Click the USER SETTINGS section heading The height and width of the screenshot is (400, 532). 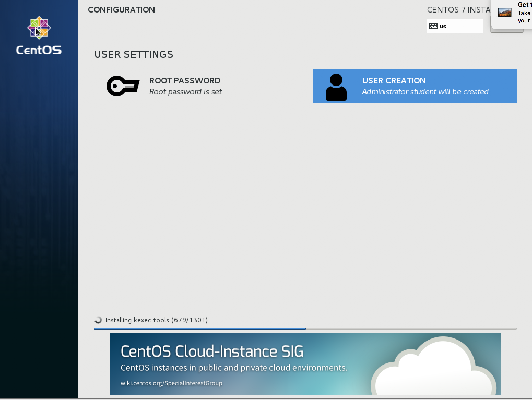[134, 54]
